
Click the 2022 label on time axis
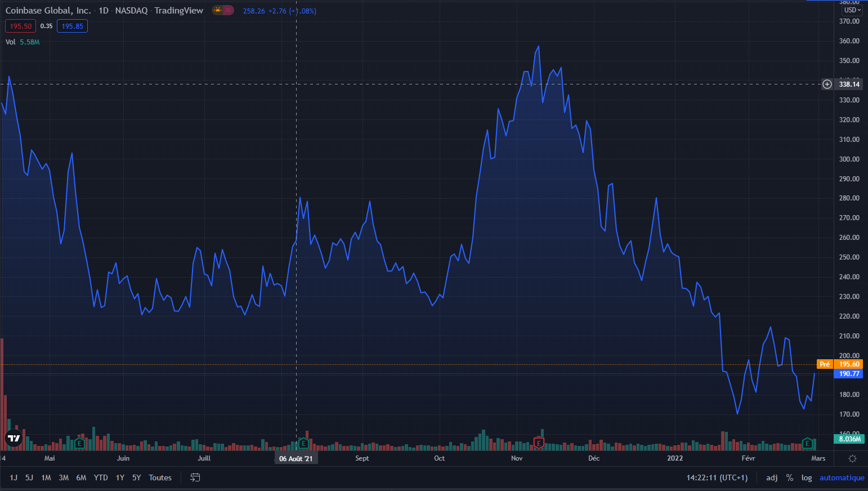point(675,458)
